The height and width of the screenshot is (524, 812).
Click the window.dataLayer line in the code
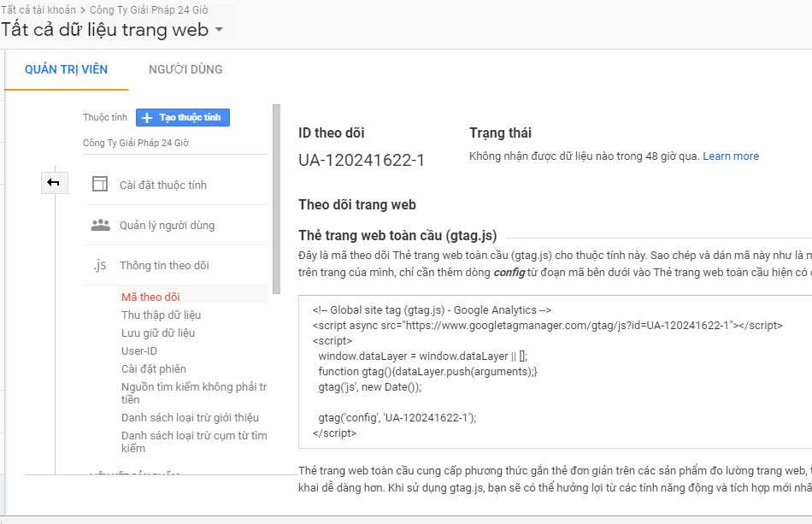pos(422,356)
